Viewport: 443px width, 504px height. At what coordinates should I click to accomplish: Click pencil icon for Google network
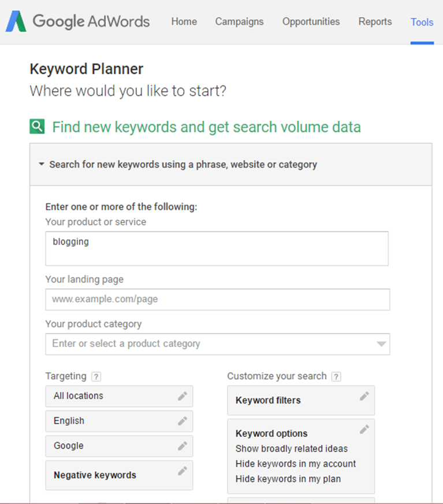[x=183, y=446]
